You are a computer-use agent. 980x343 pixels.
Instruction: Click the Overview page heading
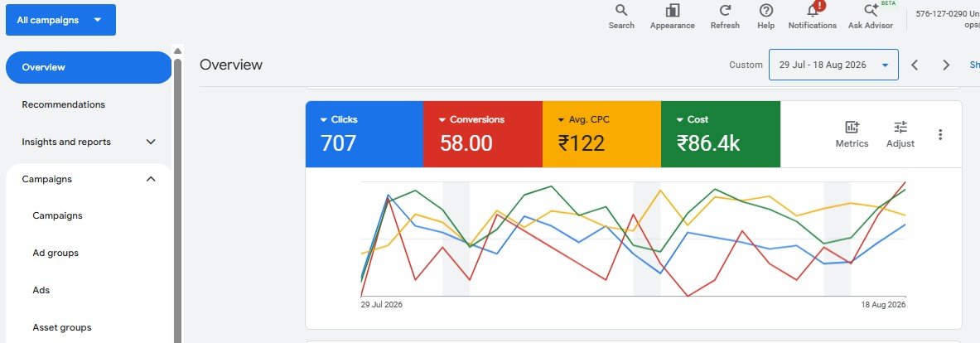coord(231,65)
